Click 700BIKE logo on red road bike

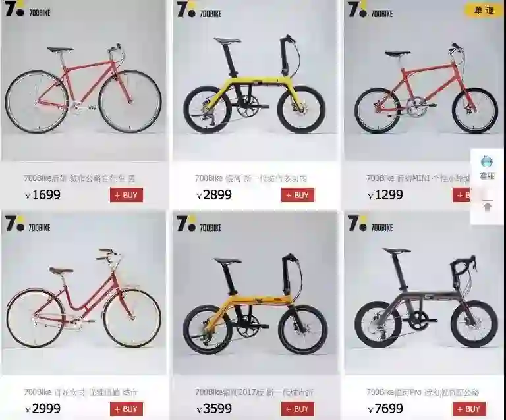28,9
